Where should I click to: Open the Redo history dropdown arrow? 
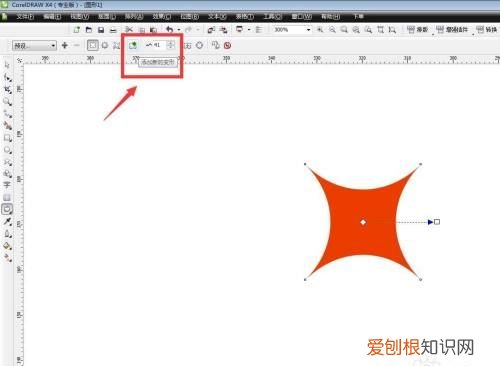point(198,30)
